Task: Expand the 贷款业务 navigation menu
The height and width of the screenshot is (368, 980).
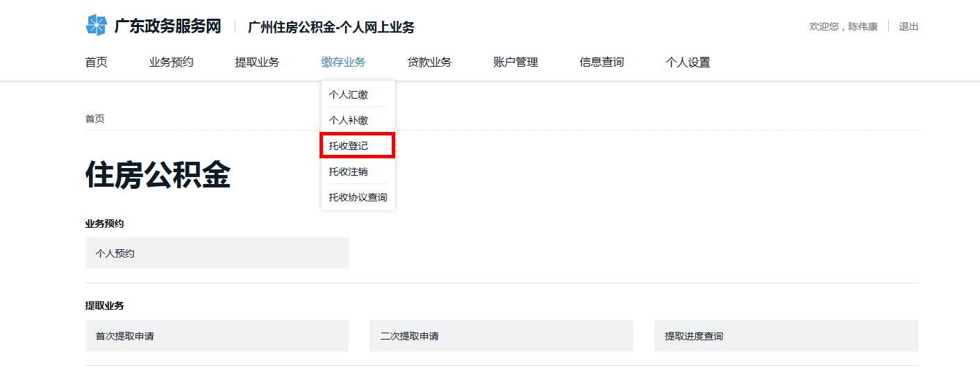Action: (x=429, y=62)
